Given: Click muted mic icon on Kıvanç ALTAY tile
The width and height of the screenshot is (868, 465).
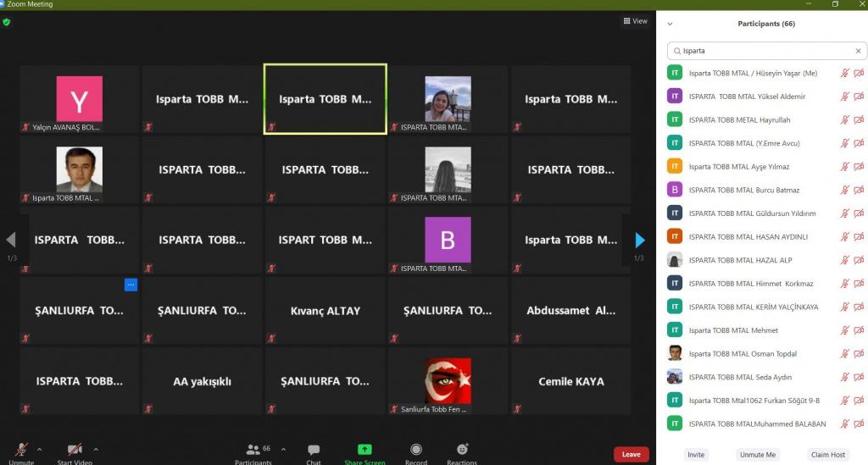Looking at the screenshot, I should click(x=271, y=339).
